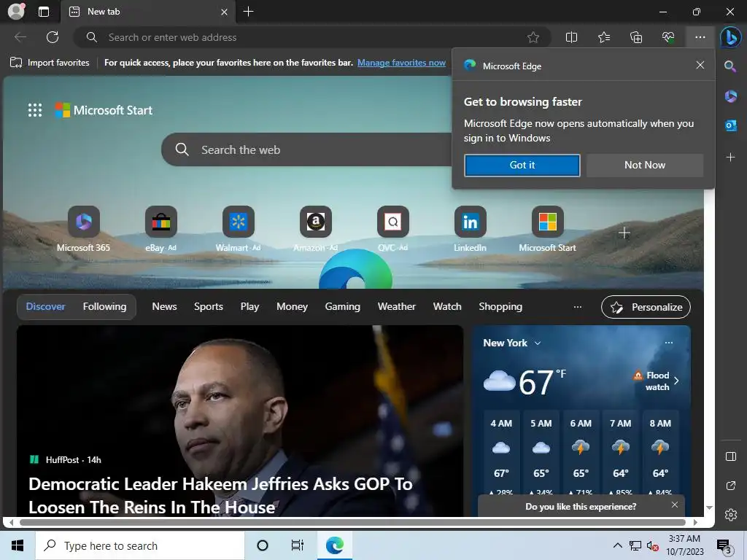Viewport: 747px width, 560px height.
Task: Open the Walmart quick link tile
Action: pos(239,229)
